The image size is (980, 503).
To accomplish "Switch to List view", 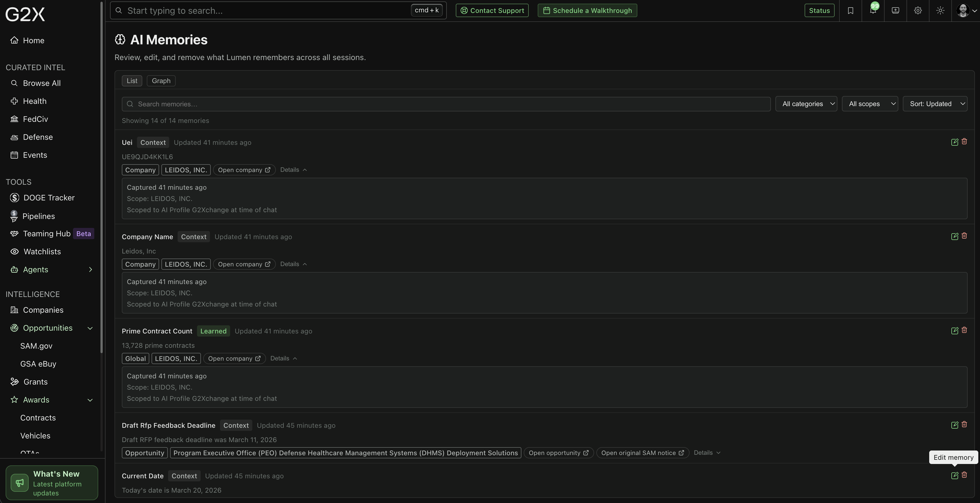I will coord(132,81).
